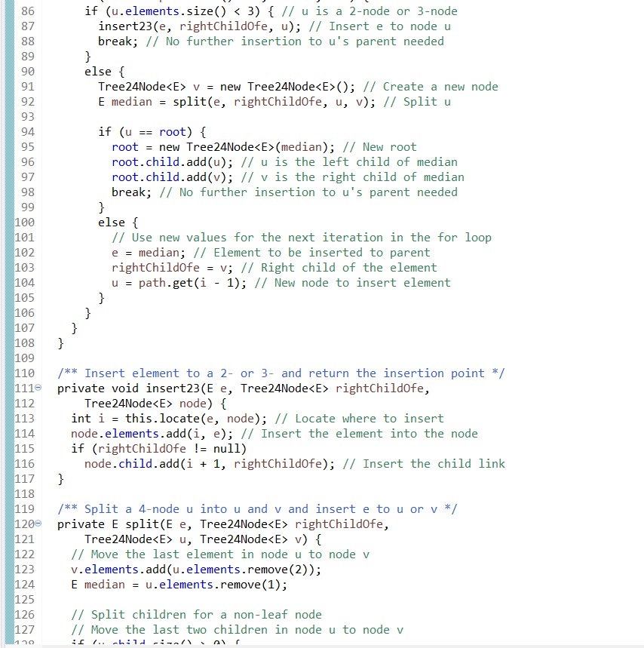Click the closing brace on line 108
Image resolution: width=644 pixels, height=648 pixels.
tap(60, 342)
